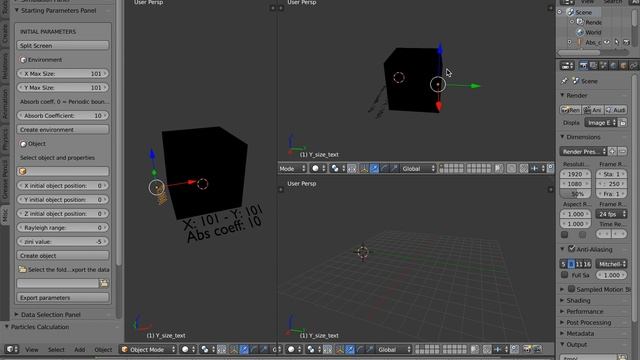Open the Render Layers tab in the Properties editor

[x=593, y=66]
